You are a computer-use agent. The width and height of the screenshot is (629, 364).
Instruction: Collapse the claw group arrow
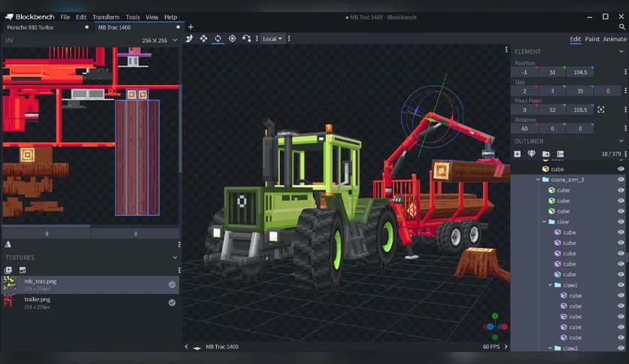[x=544, y=222]
